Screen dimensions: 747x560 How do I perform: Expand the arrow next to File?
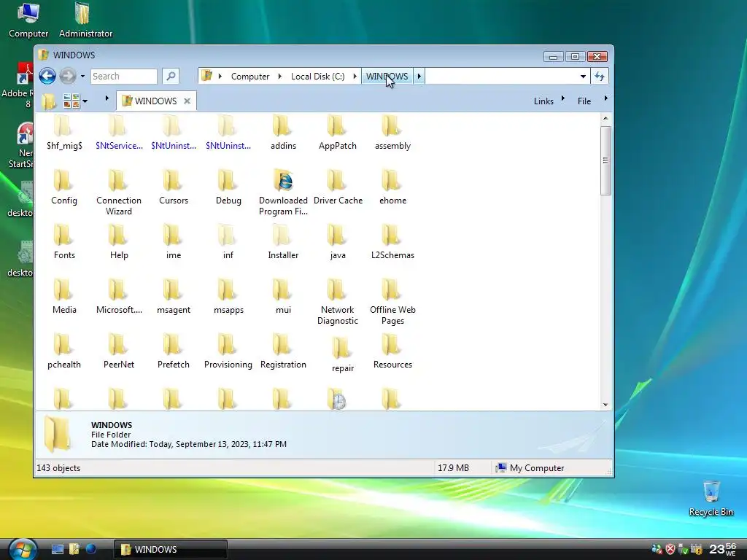coord(605,98)
